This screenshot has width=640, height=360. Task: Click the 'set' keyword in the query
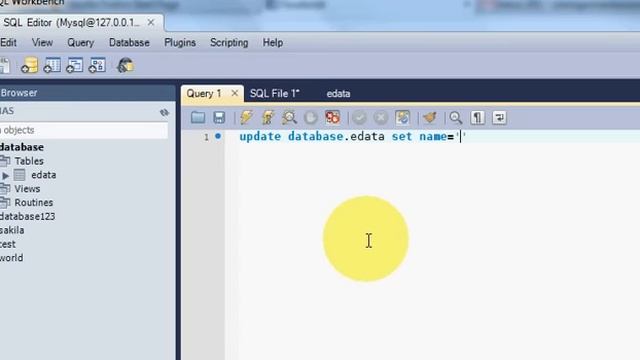[x=402, y=136]
